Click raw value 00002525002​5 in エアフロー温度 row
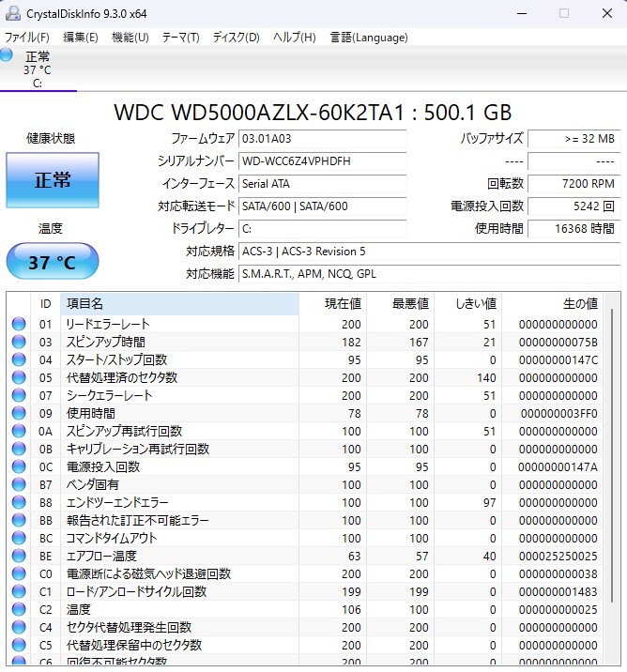The width and height of the screenshot is (627, 672). point(558,557)
